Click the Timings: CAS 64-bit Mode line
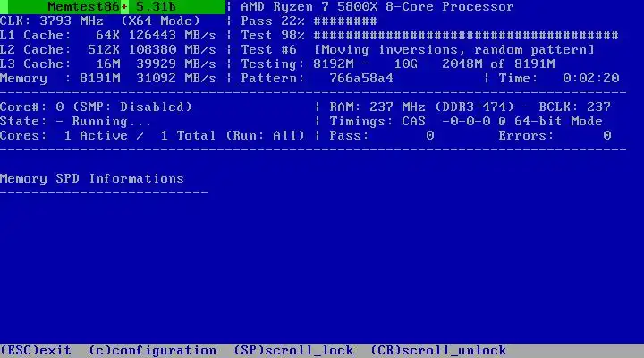This screenshot has width=644, height=358. click(x=466, y=121)
